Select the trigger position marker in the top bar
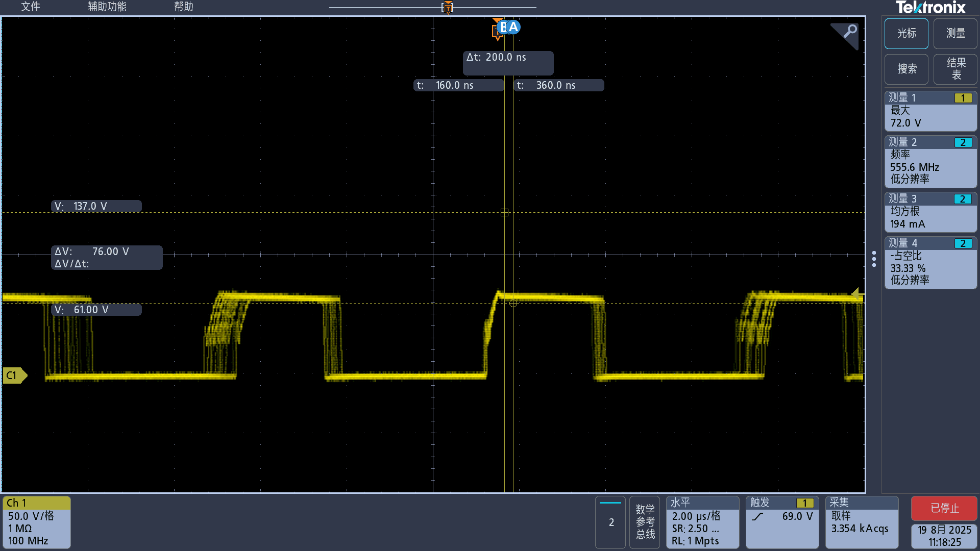 [x=448, y=7]
